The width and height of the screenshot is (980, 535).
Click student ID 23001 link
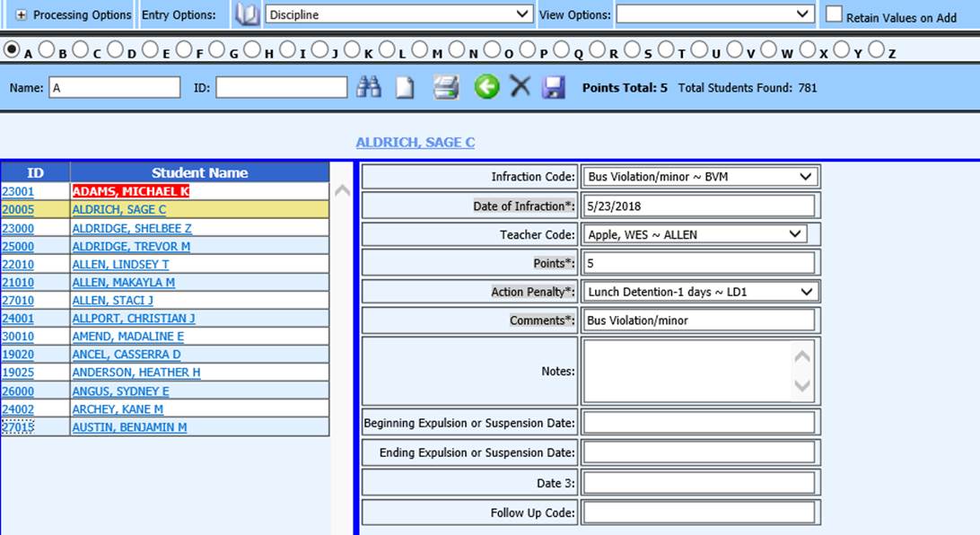[17, 191]
